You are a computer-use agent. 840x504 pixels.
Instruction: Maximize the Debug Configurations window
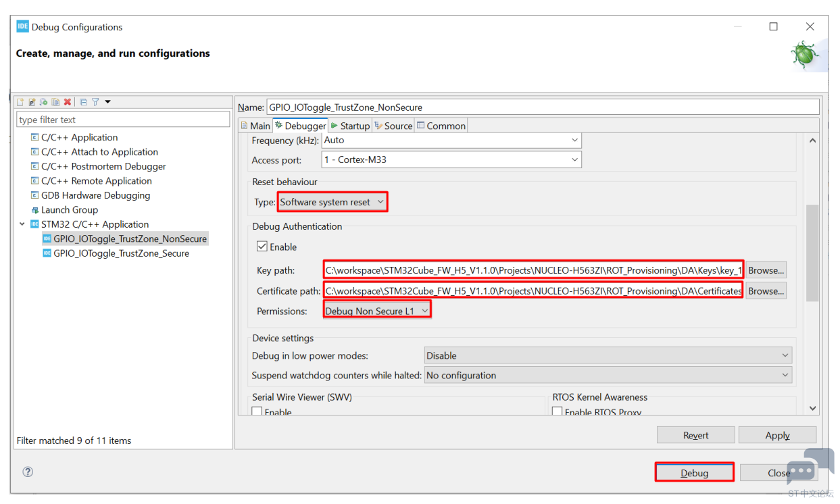(x=773, y=27)
